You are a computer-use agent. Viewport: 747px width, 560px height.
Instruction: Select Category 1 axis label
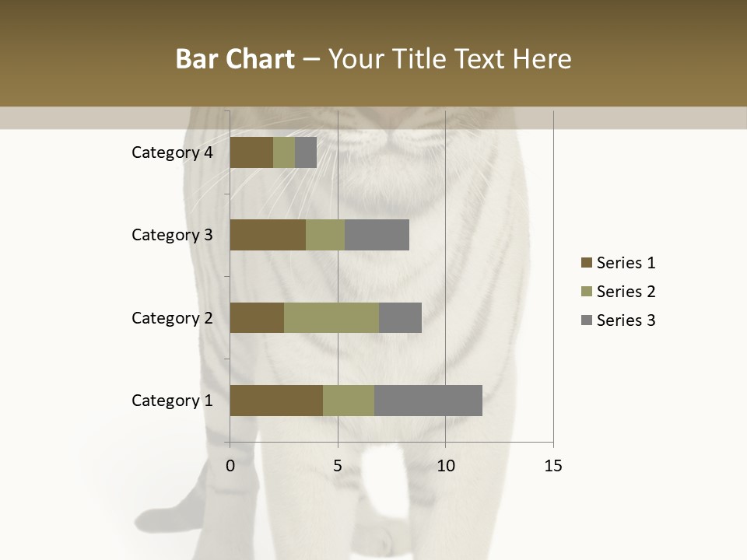pyautogui.click(x=172, y=401)
